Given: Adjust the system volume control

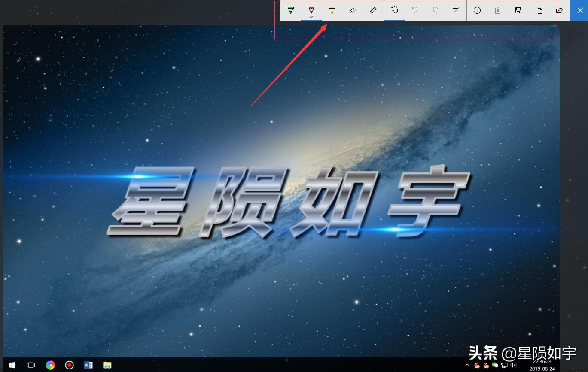Looking at the screenshot, I should point(513,365).
